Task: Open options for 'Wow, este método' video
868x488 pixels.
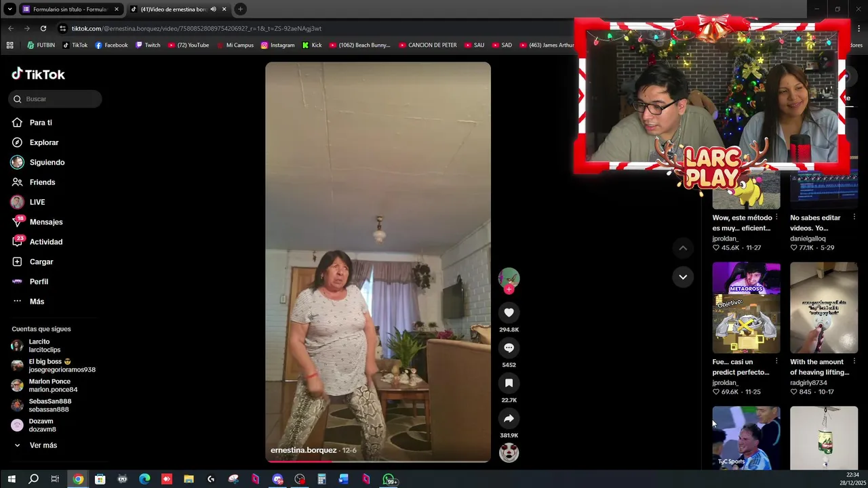Action: click(776, 218)
